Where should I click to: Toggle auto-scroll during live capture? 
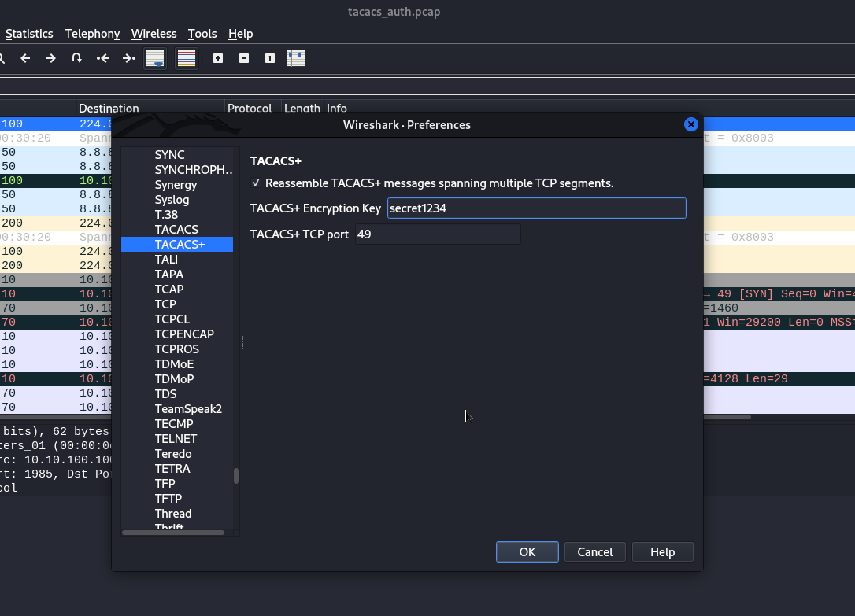pyautogui.click(x=155, y=58)
